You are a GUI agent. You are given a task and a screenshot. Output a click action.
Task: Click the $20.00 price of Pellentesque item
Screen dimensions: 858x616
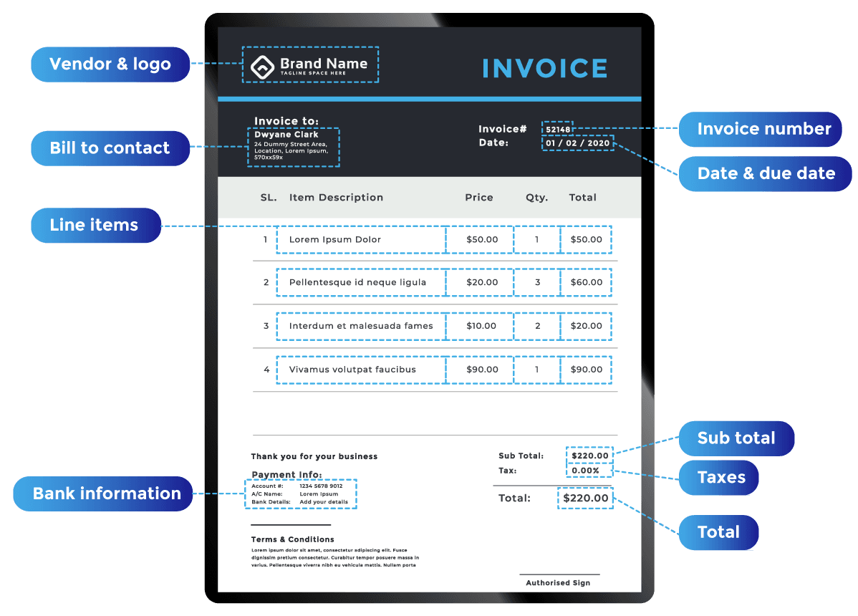point(481,282)
